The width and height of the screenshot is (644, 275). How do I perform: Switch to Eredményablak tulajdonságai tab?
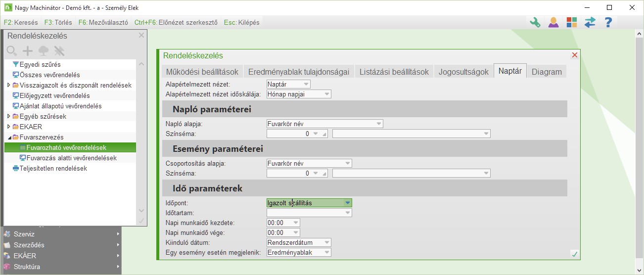(299, 71)
